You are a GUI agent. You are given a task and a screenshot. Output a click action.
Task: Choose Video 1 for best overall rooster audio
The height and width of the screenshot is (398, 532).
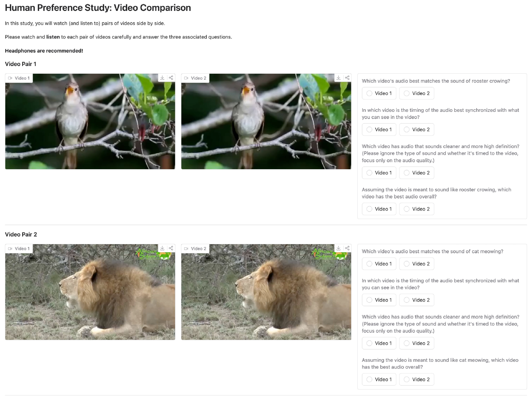coord(379,209)
